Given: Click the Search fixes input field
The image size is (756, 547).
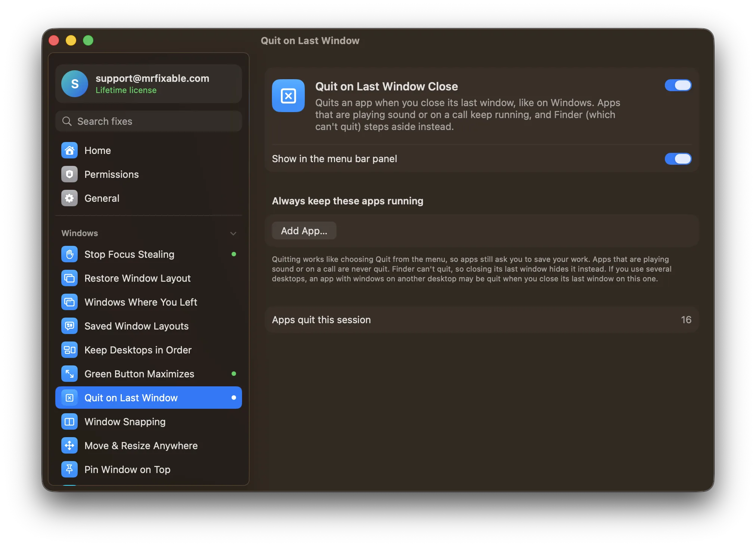Looking at the screenshot, I should coord(149,121).
